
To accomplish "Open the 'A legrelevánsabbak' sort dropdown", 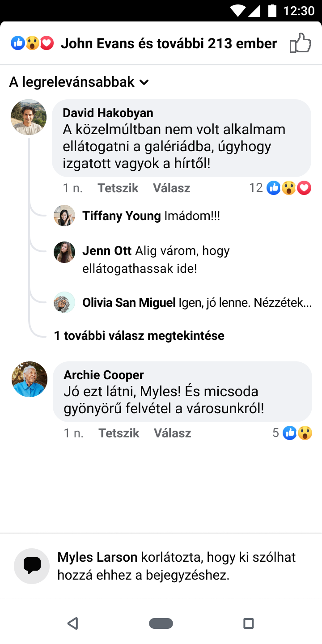I will [x=79, y=82].
